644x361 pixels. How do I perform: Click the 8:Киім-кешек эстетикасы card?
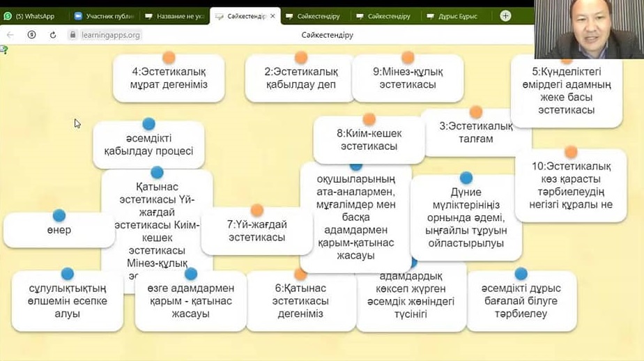pyautogui.click(x=369, y=139)
